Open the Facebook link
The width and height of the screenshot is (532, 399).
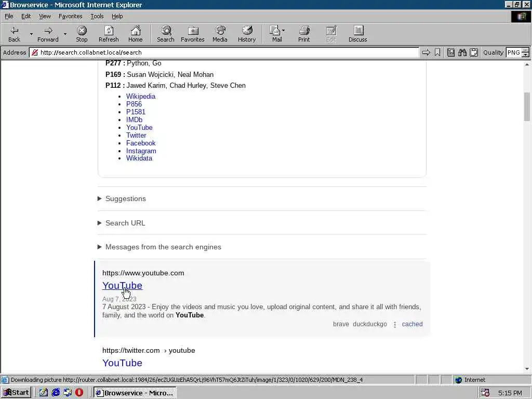[141, 143]
